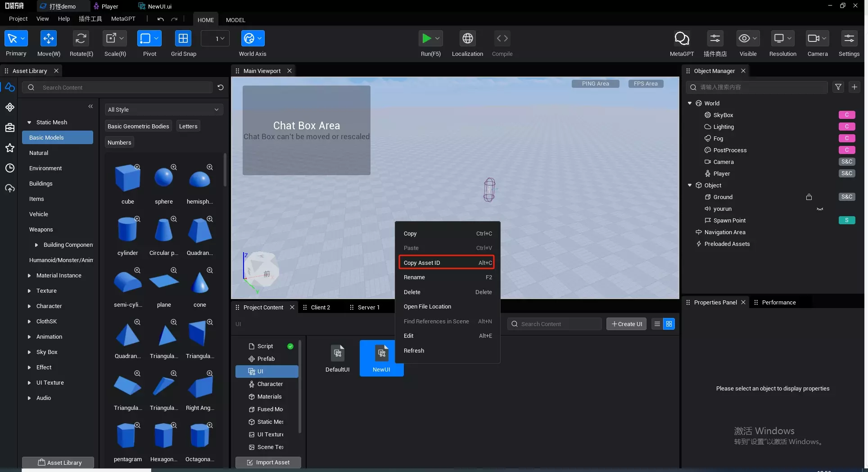Open the cloud upload sidebar icon

(x=10, y=188)
